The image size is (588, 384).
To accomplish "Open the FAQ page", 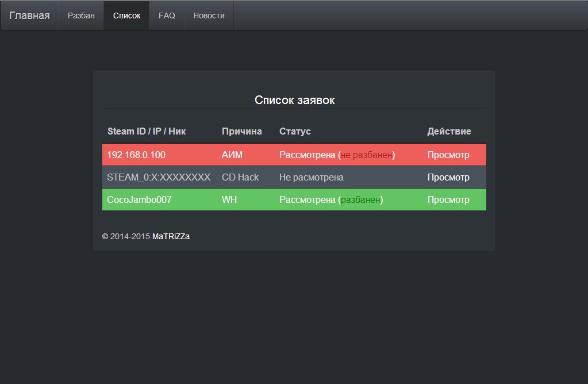I will point(167,16).
